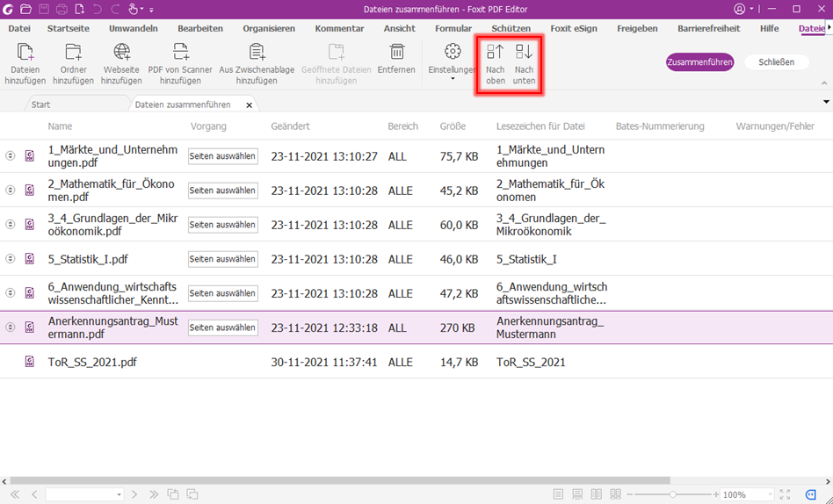The width and height of the screenshot is (833, 504).
Task: Click Ordner hinzufügen in the ribbon
Action: [x=73, y=64]
